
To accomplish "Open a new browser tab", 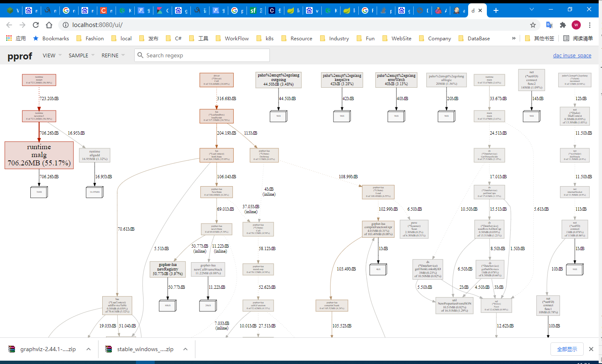I will coord(496,10).
